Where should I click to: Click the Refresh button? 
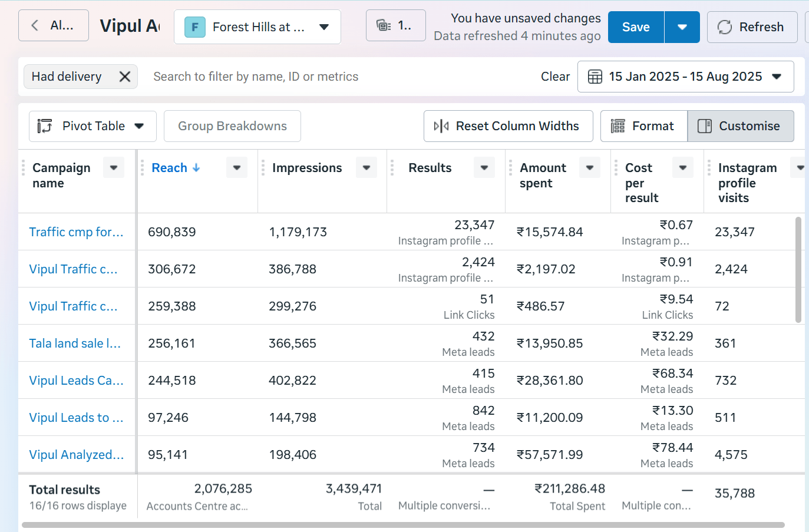[751, 27]
